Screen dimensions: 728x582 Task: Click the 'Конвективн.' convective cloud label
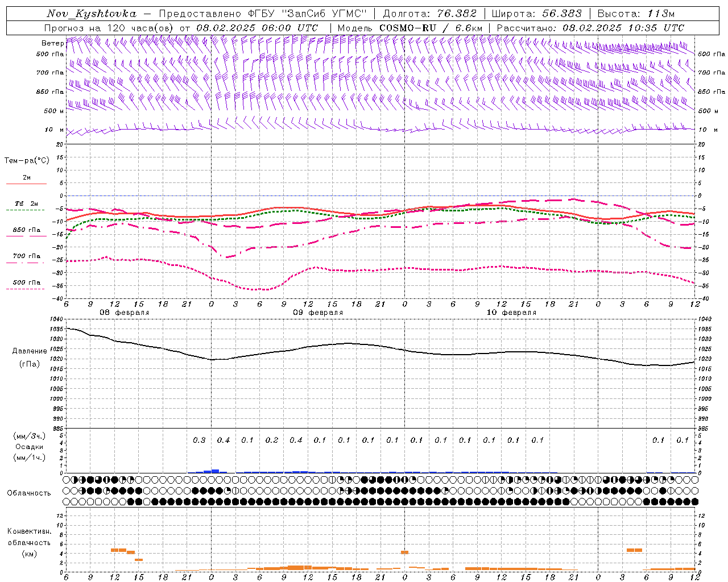click(30, 531)
